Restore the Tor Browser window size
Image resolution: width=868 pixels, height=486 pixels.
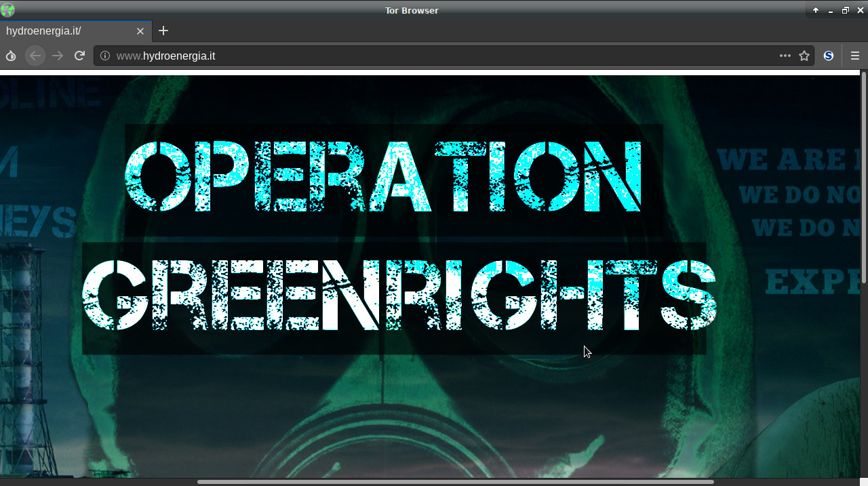point(846,10)
